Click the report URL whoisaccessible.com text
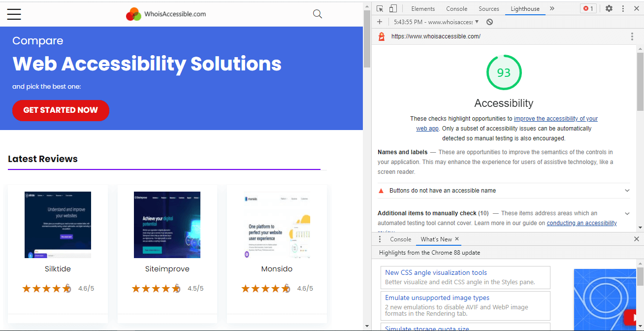This screenshot has width=644, height=331. click(x=436, y=36)
